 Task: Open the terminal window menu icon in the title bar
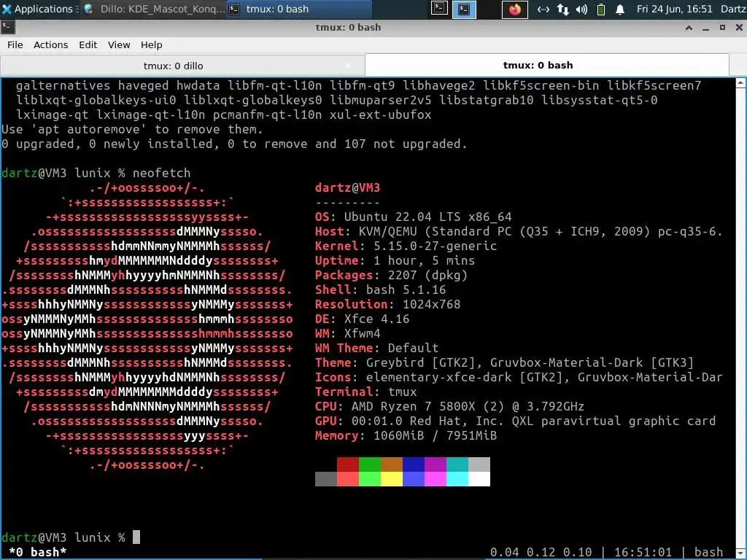click(7, 28)
